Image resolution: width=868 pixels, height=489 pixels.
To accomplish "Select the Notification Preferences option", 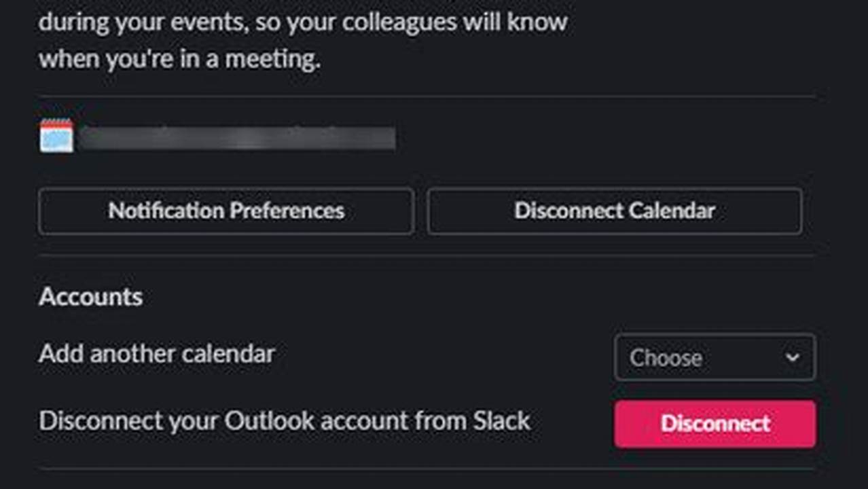I will pos(227,211).
